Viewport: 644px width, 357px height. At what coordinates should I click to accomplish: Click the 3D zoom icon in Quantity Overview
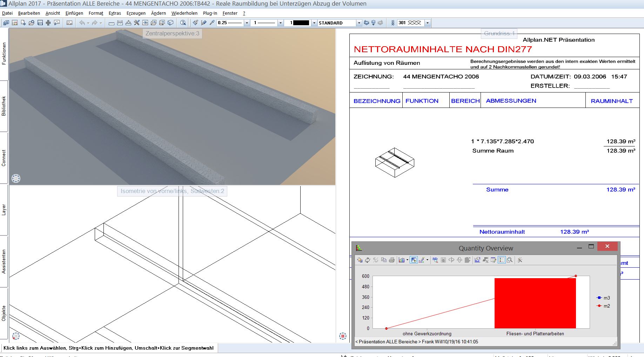point(435,260)
